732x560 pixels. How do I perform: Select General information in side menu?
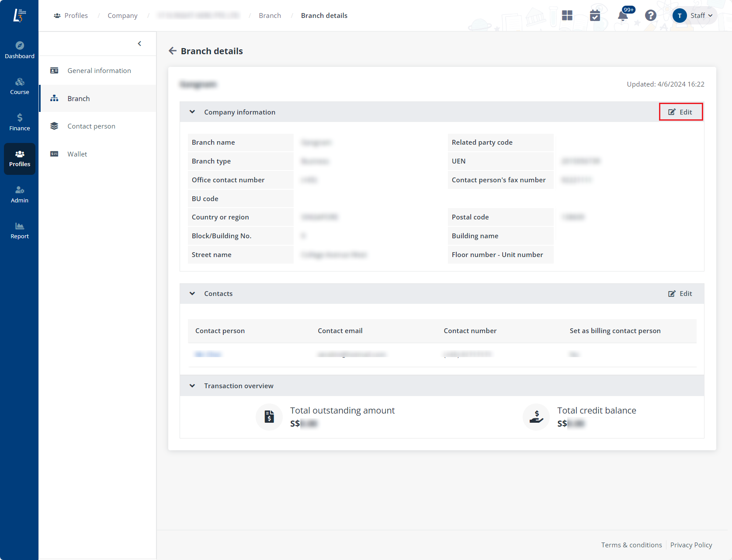pyautogui.click(x=99, y=71)
